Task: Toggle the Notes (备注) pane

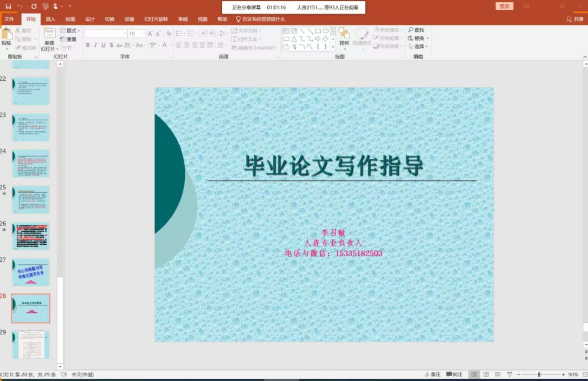Action: pos(433,375)
